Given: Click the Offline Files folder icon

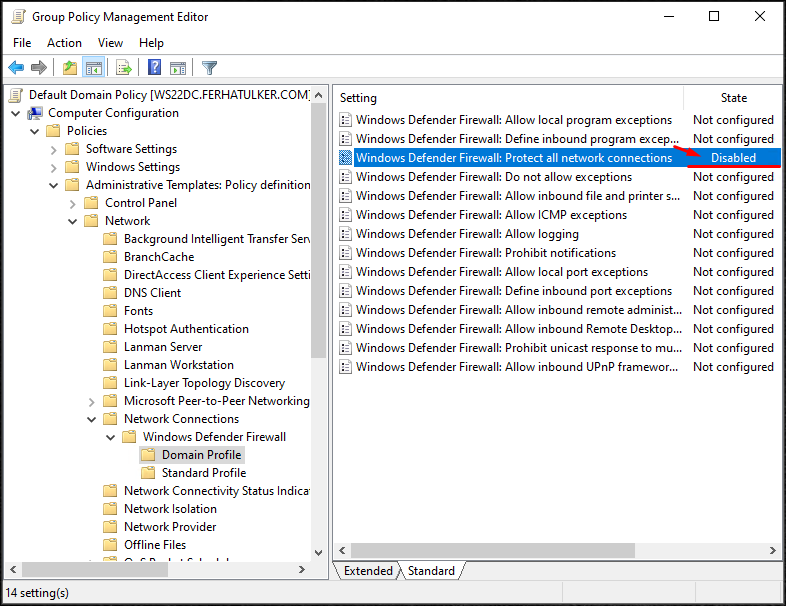Looking at the screenshot, I should 110,545.
